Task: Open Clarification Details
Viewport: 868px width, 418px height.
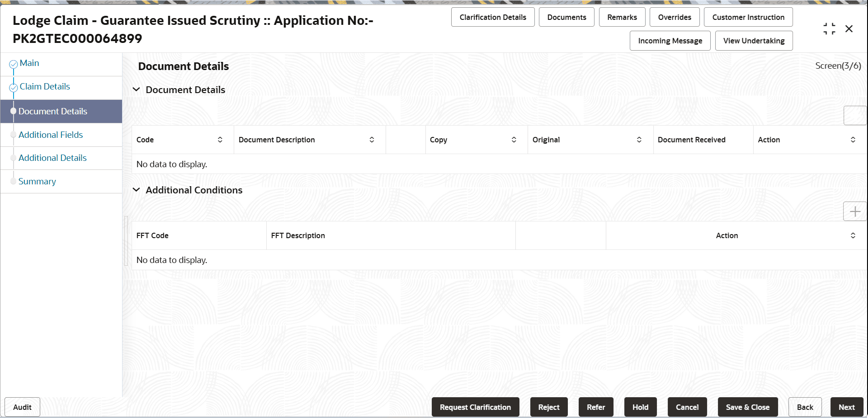Action: click(493, 17)
